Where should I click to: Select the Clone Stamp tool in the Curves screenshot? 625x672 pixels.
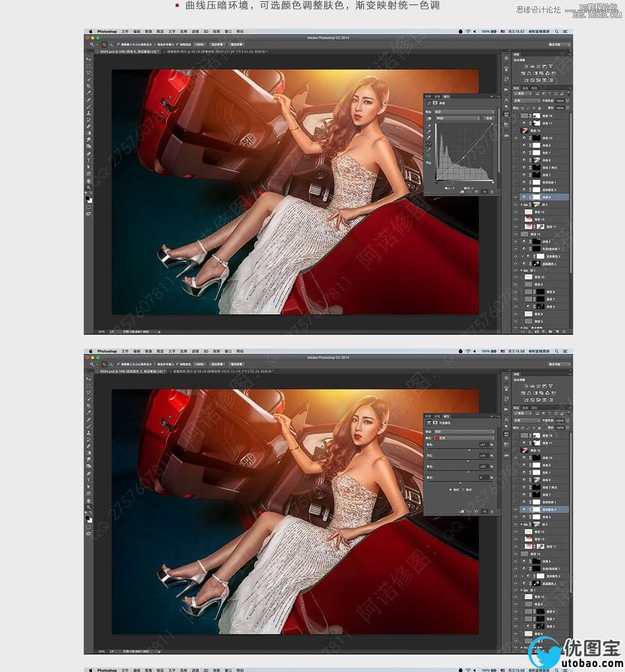pos(88,113)
